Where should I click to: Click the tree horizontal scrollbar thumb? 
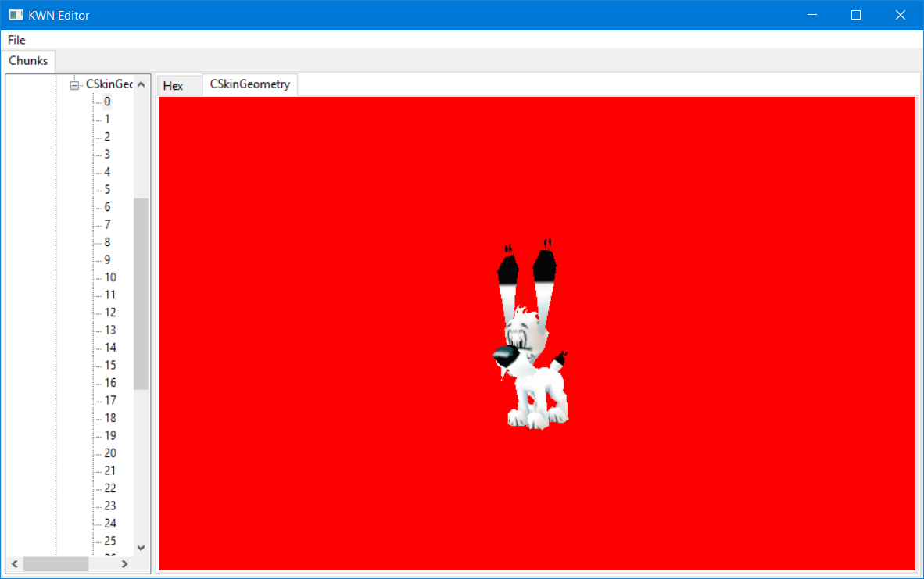click(x=56, y=564)
